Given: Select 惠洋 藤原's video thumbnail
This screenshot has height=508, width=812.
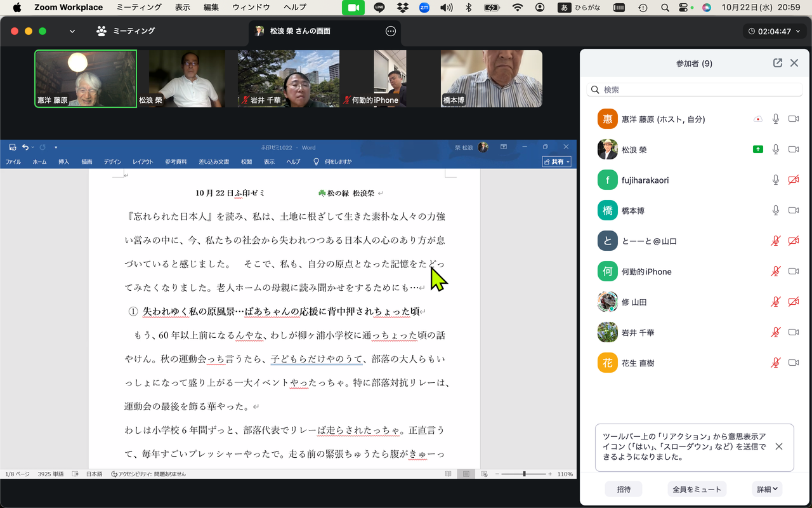Looking at the screenshot, I should point(86,79).
